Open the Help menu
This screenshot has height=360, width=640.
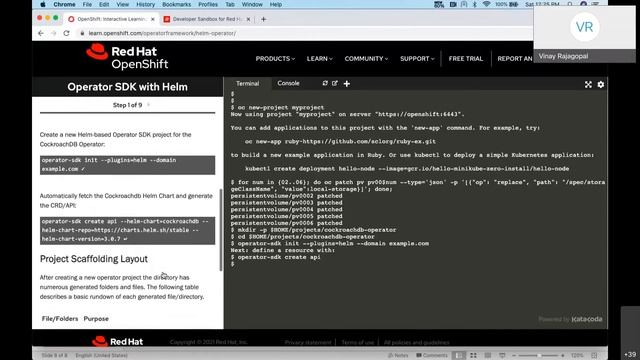[276, 4]
